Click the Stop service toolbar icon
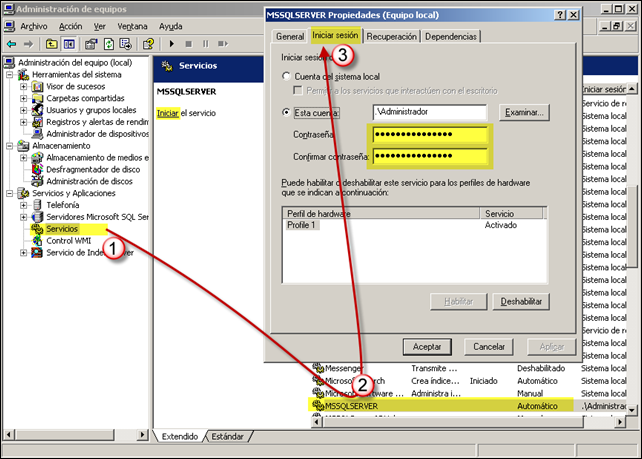 188,44
